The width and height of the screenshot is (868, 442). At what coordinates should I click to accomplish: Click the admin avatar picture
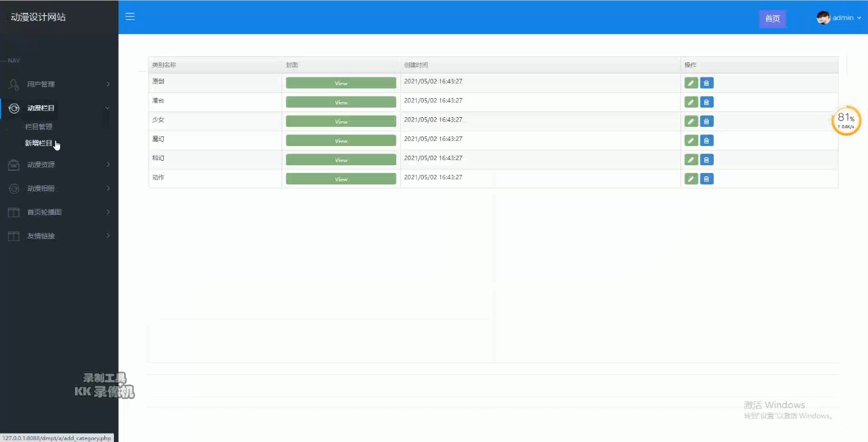[823, 18]
